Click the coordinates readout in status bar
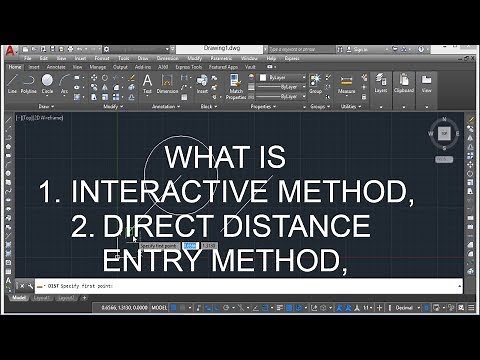 click(x=124, y=308)
